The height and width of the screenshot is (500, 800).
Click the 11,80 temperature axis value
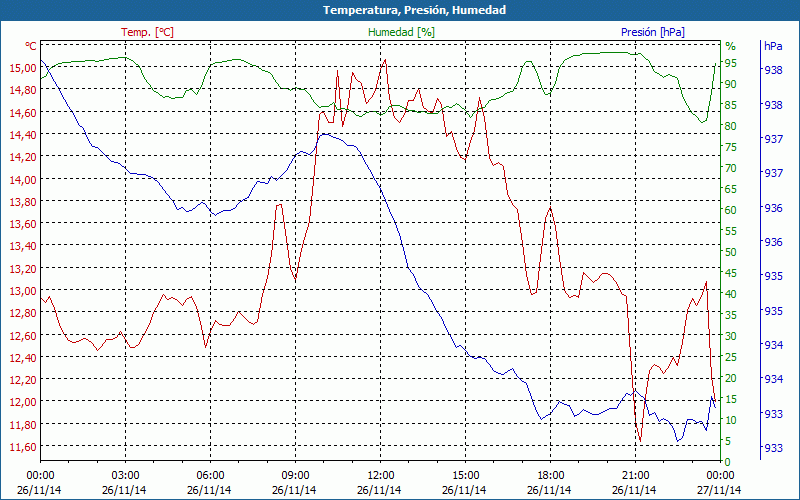point(21,424)
